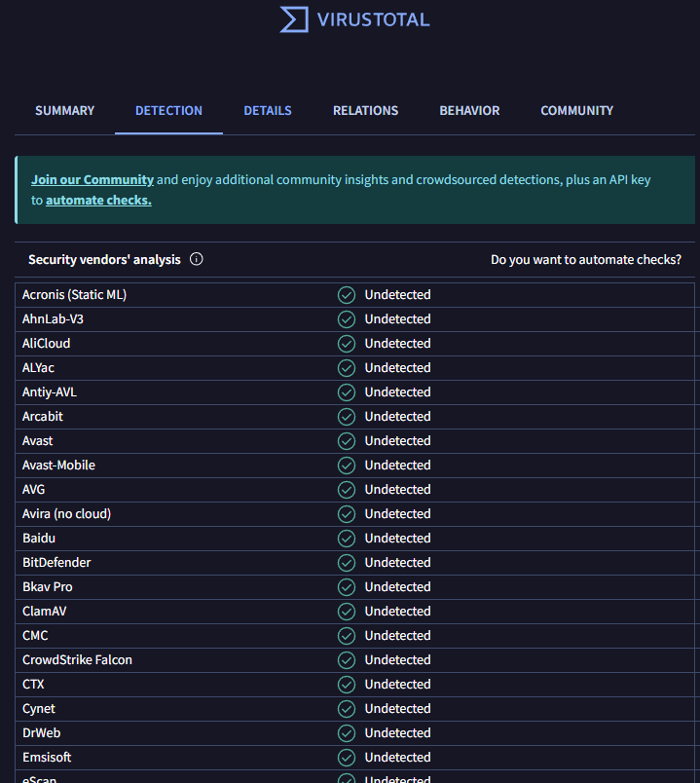Click the checkmark icon in the ALYac row
The height and width of the screenshot is (783, 700).
click(347, 368)
